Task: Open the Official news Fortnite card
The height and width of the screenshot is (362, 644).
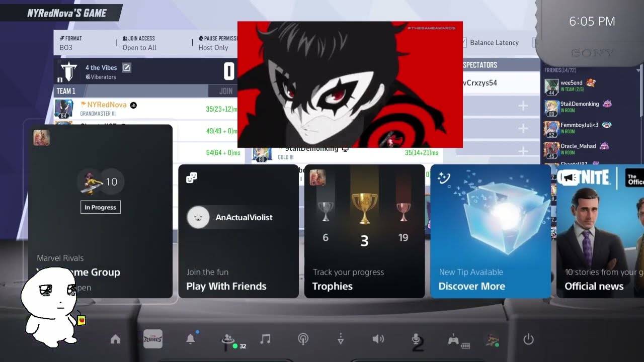Action: (x=600, y=231)
